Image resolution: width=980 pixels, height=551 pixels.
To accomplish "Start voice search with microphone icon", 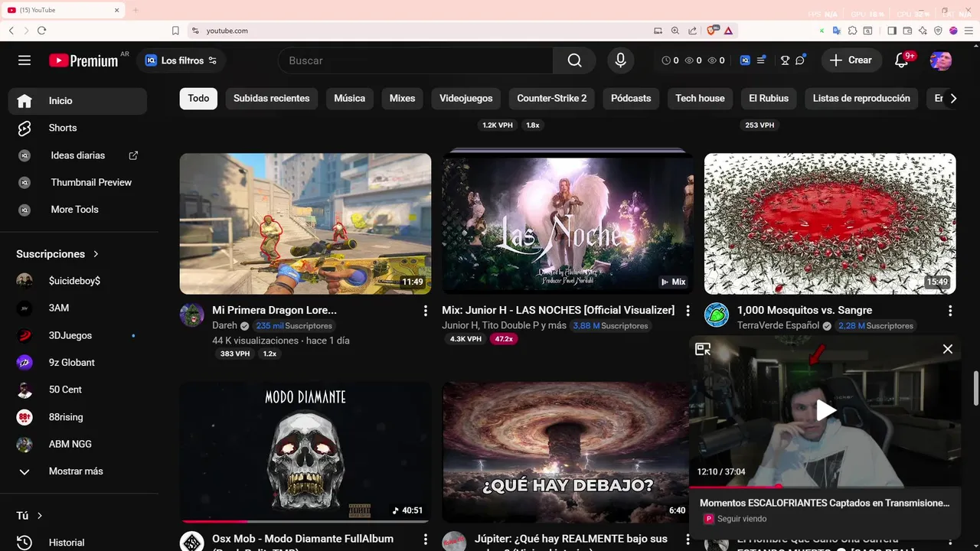I will click(x=621, y=60).
